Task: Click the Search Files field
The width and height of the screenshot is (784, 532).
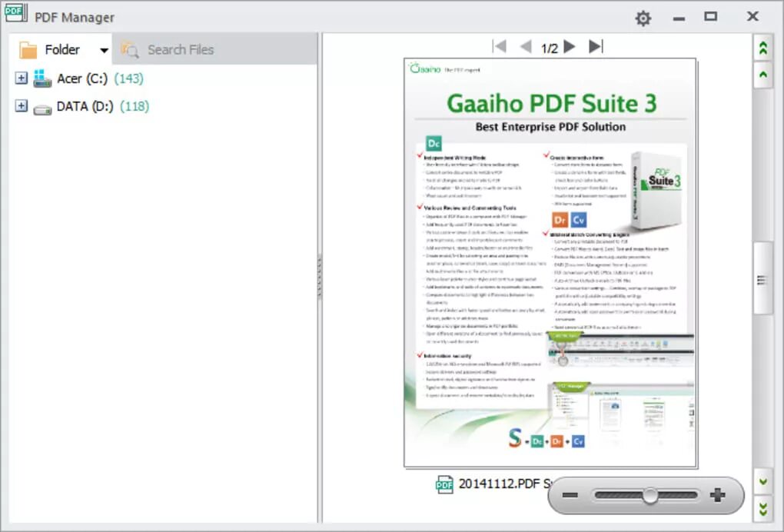Action: 214,49
